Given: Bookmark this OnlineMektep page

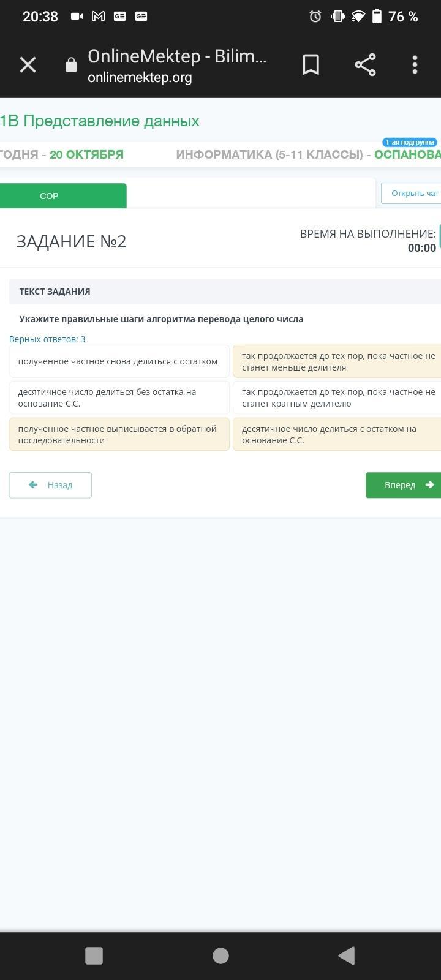Looking at the screenshot, I should pyautogui.click(x=311, y=65).
